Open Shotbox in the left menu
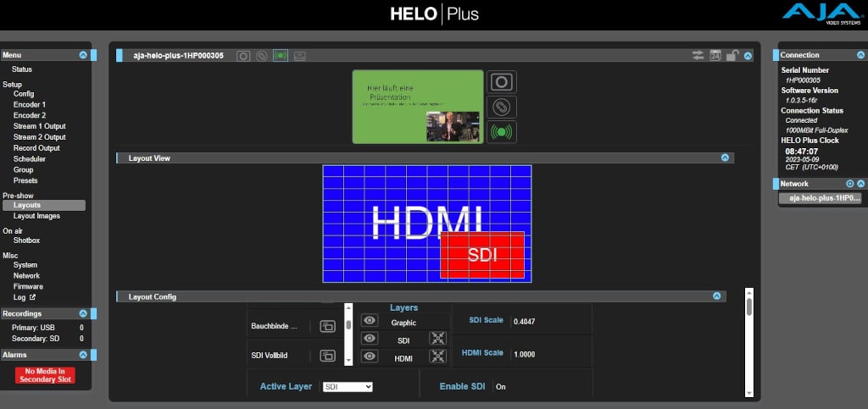The width and height of the screenshot is (868, 409). coord(26,240)
